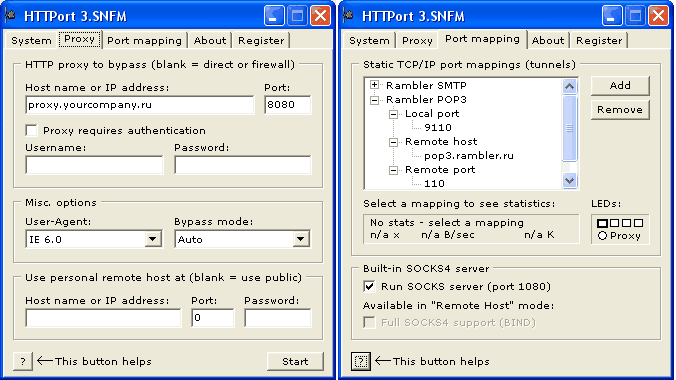Click the app icon in left window title bar

10,16
